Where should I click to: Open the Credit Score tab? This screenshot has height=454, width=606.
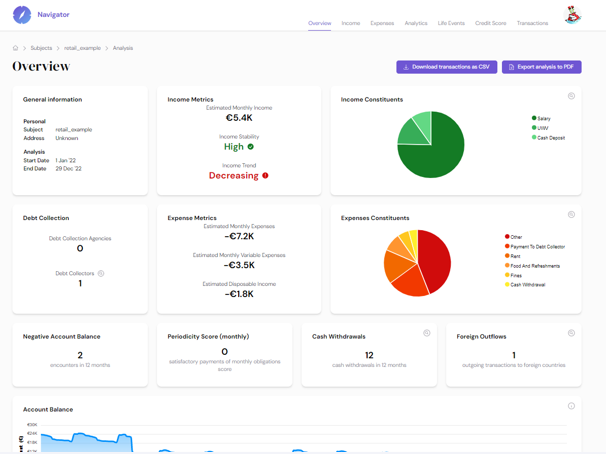490,23
